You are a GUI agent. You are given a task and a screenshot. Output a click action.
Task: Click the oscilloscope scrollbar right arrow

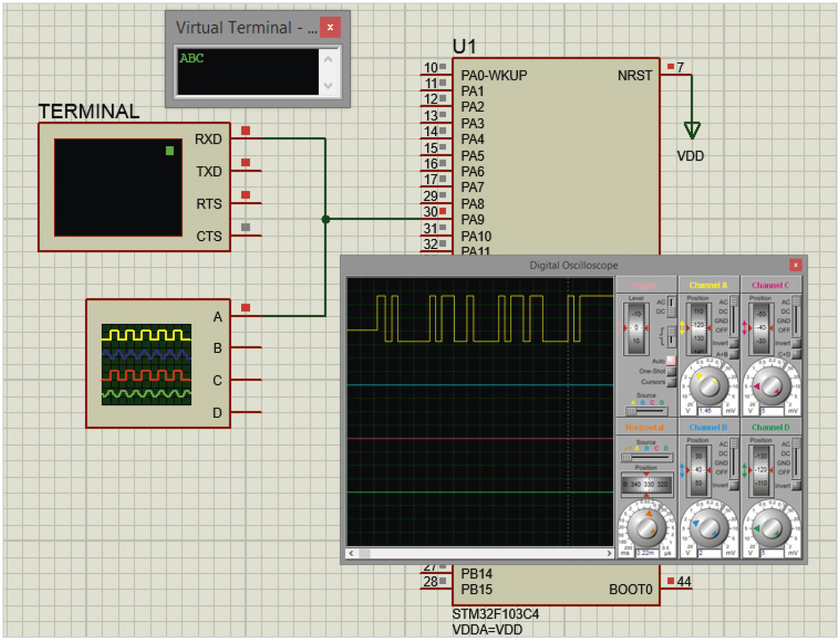[x=609, y=553]
